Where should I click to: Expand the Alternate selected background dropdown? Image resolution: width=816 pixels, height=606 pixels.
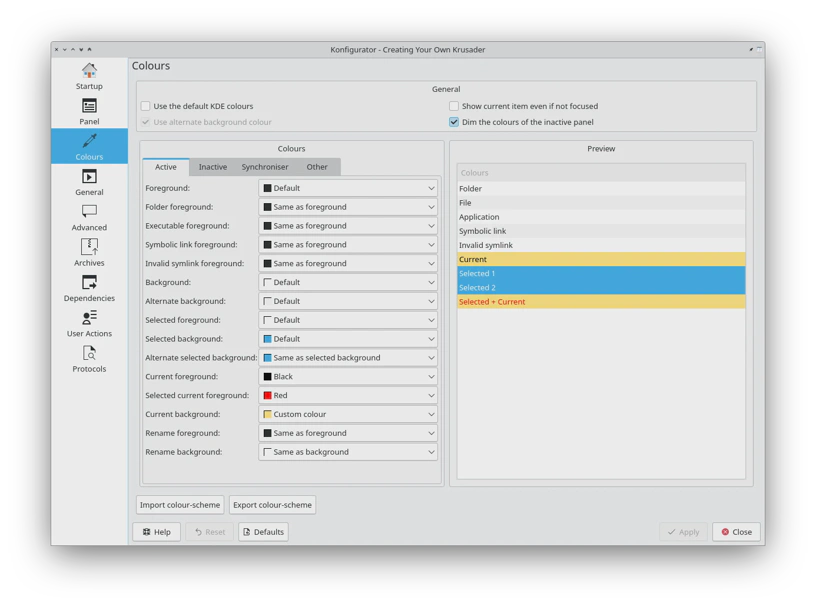point(348,358)
